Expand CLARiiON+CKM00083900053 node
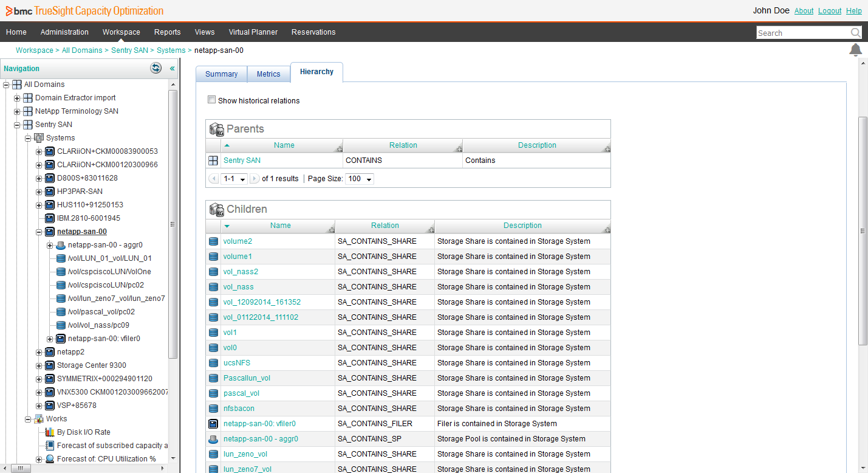Screen dimensions: 868x473 point(39,151)
